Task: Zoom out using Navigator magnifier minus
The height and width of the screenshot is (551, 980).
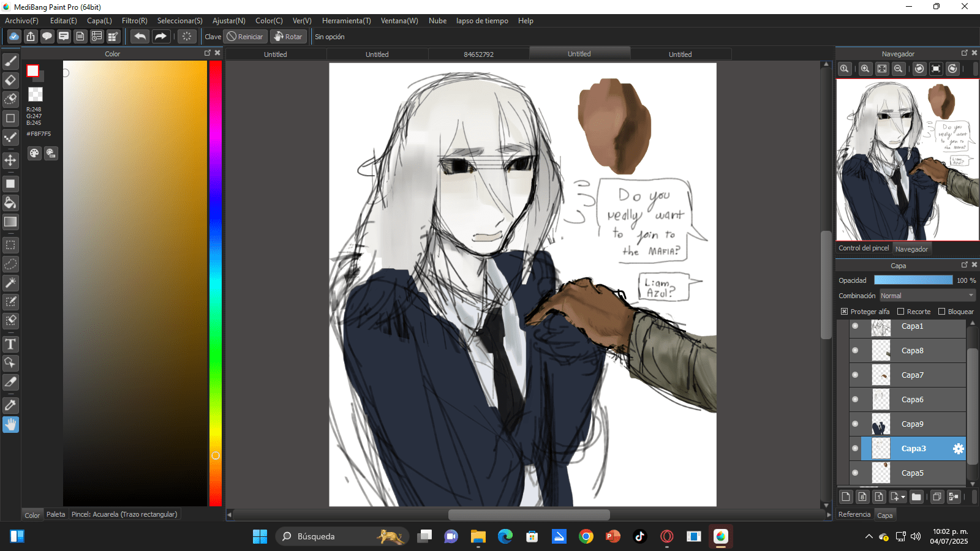Action: [x=898, y=69]
